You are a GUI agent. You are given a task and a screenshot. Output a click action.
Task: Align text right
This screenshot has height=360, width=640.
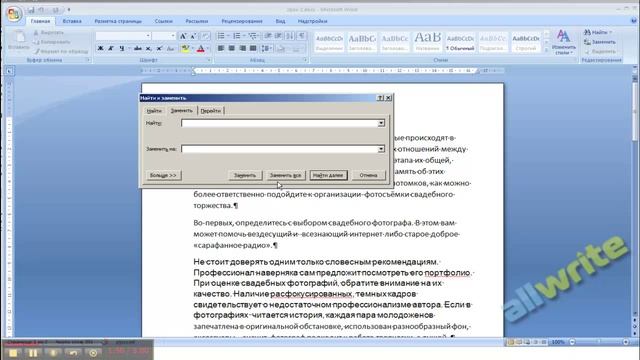coord(242,49)
